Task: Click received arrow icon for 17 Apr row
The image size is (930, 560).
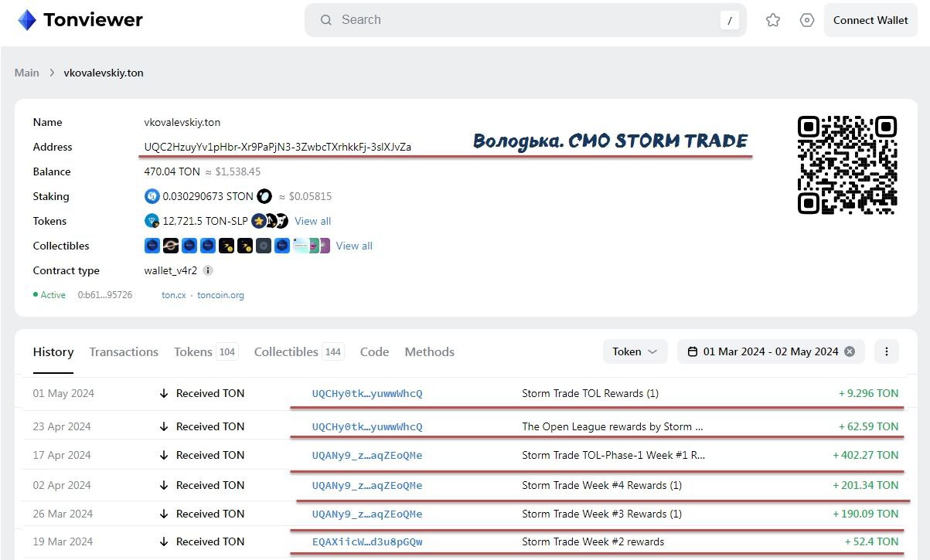Action: [x=164, y=455]
